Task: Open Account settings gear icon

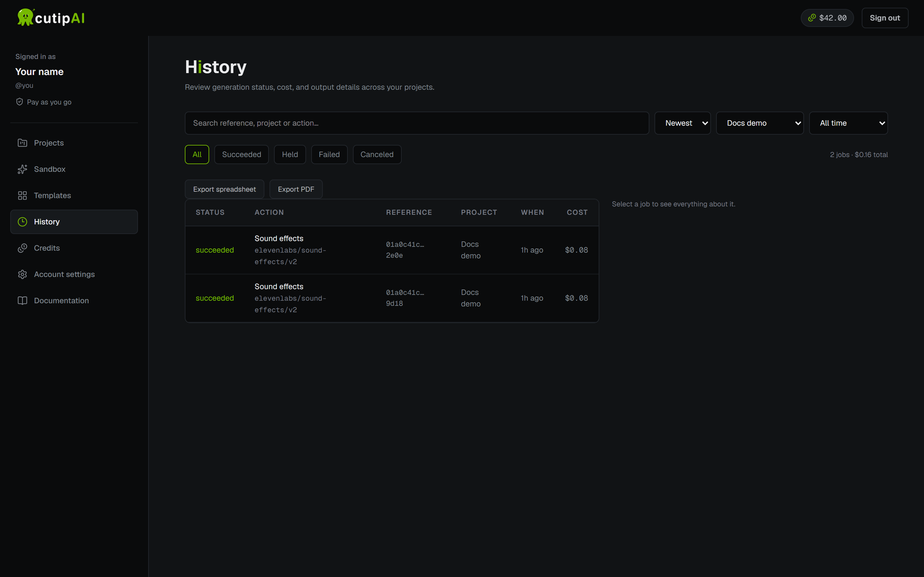Action: click(x=22, y=274)
